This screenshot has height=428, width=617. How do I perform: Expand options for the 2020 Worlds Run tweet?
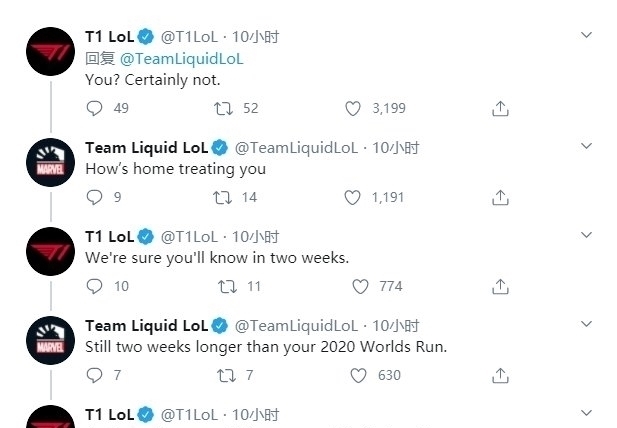[586, 324]
